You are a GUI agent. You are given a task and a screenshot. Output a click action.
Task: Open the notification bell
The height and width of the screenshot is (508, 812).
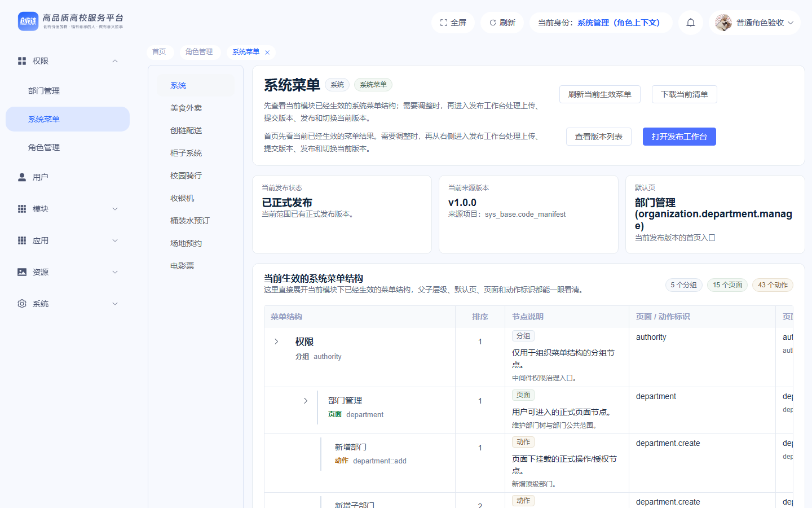click(x=691, y=23)
